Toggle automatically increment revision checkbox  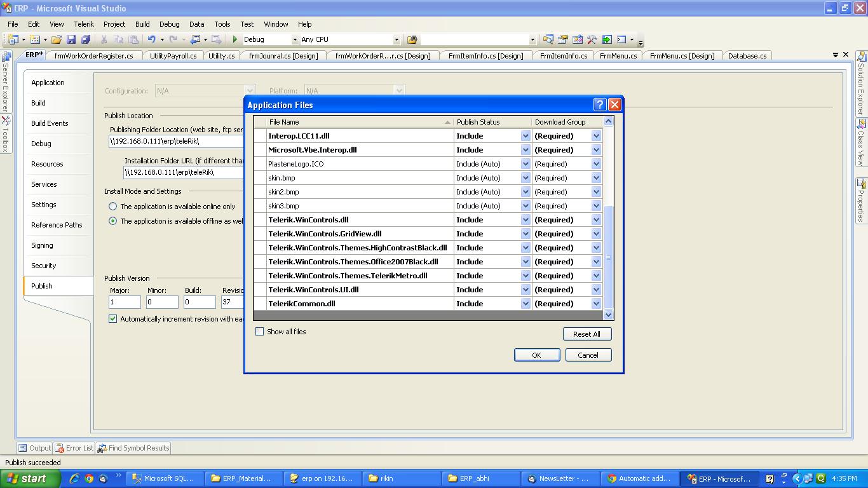tap(112, 318)
